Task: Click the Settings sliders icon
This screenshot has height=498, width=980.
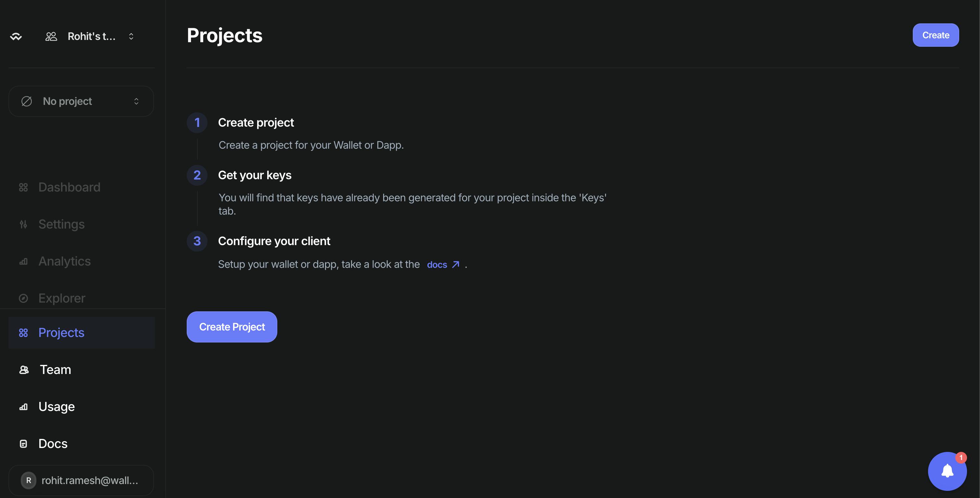Action: point(23,224)
